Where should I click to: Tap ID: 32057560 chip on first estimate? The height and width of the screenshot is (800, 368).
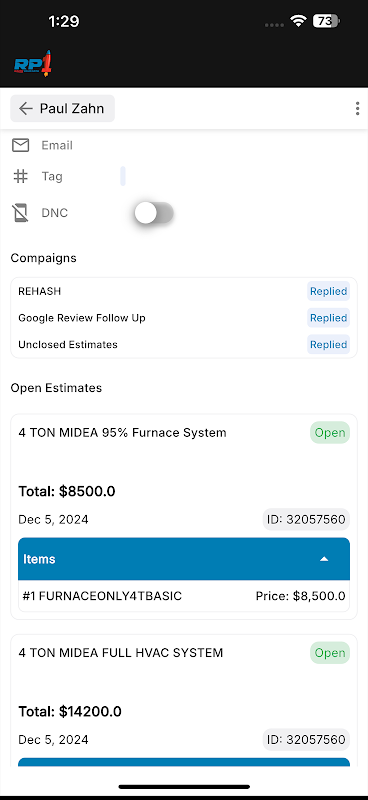point(306,520)
